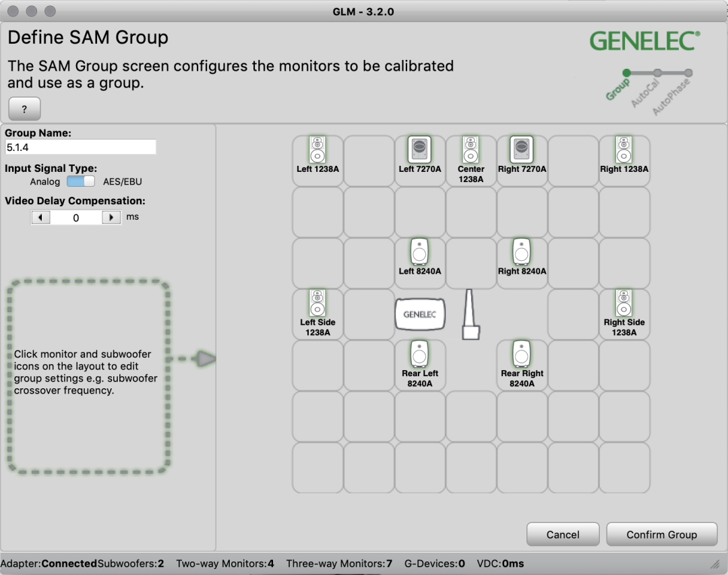Click the Video Delay Compensation label

click(x=75, y=201)
